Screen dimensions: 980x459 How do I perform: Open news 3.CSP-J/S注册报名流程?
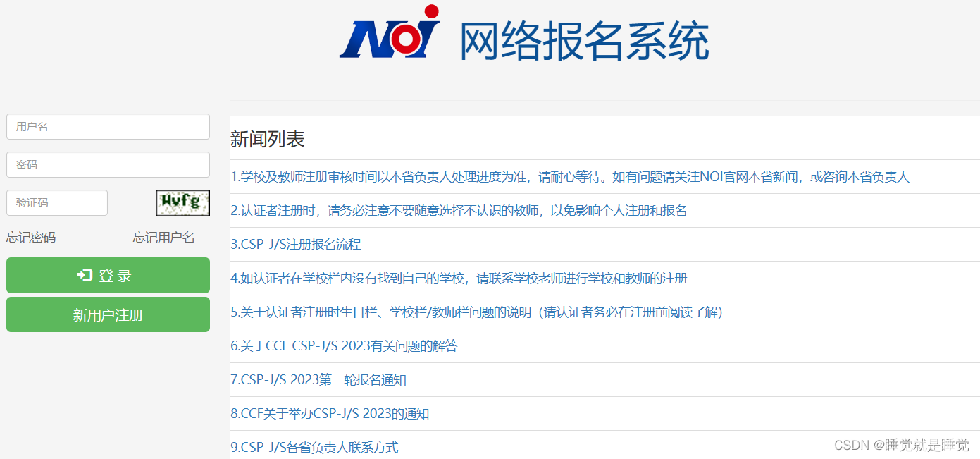296,245
